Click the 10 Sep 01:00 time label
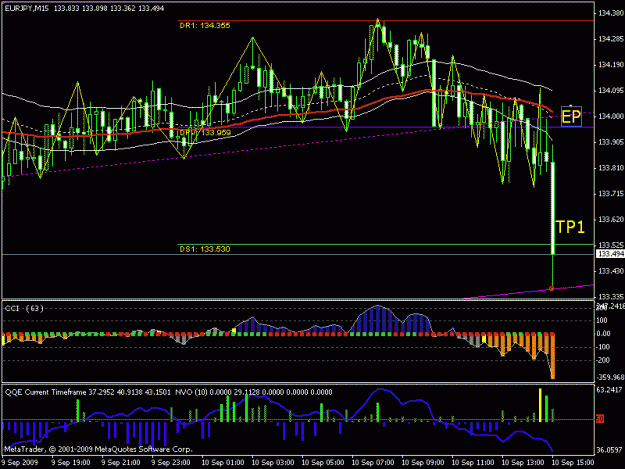The width and height of the screenshot is (625, 469). point(223,463)
